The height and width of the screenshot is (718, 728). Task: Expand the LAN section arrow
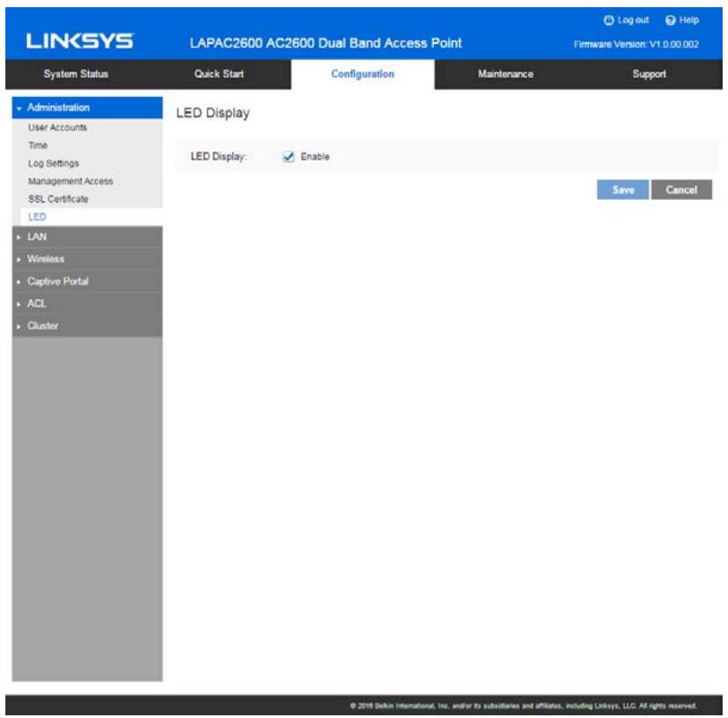click(x=19, y=238)
